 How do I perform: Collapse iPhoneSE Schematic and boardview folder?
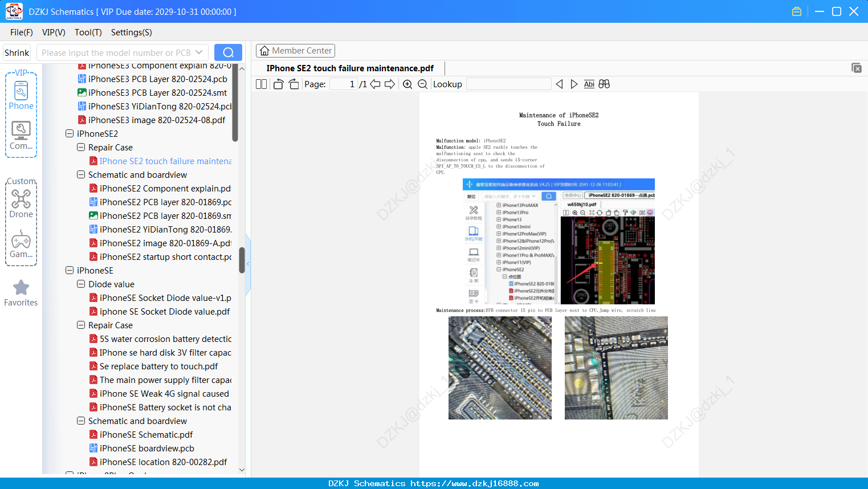click(81, 421)
